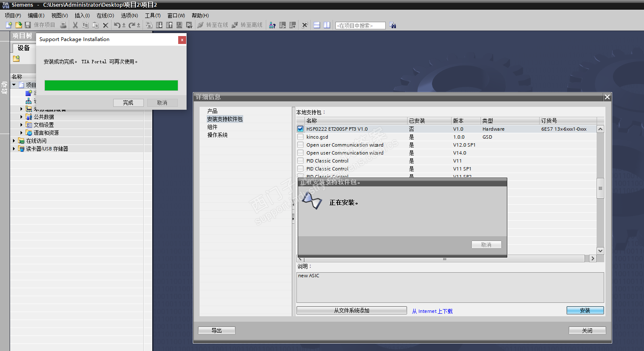
Task: Click the Undo arrow icon
Action: point(117,25)
